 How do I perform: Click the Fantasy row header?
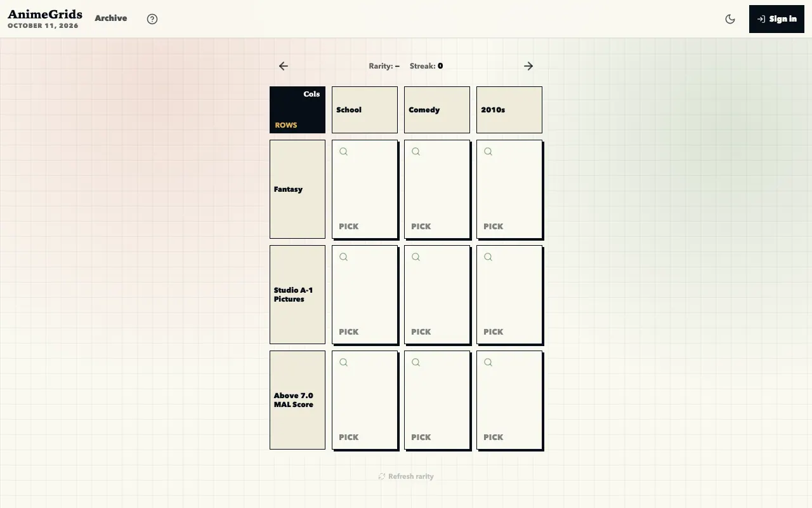click(x=298, y=189)
